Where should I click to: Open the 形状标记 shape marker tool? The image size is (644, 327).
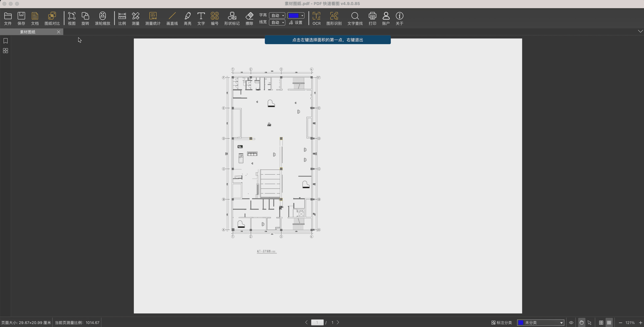click(x=232, y=18)
